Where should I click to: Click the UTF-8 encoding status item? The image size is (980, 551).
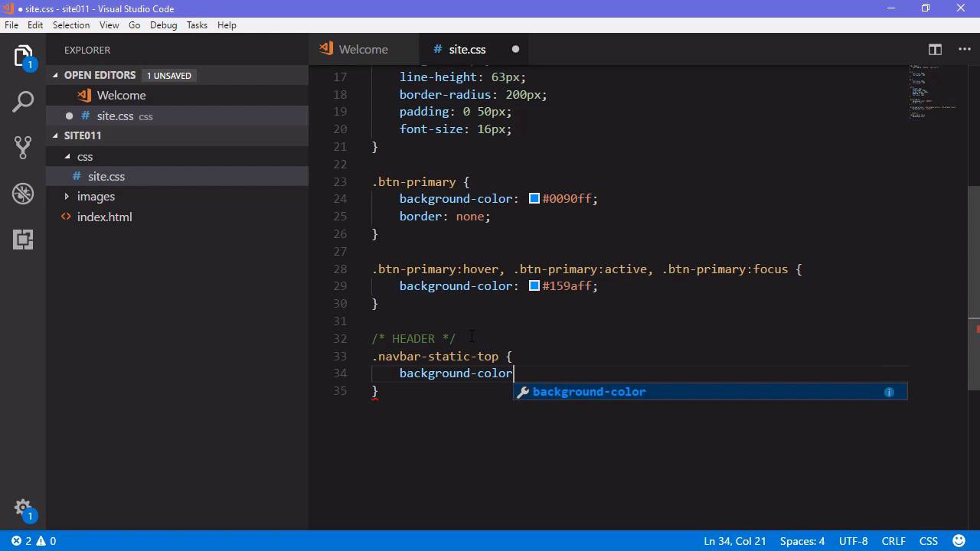point(854,541)
